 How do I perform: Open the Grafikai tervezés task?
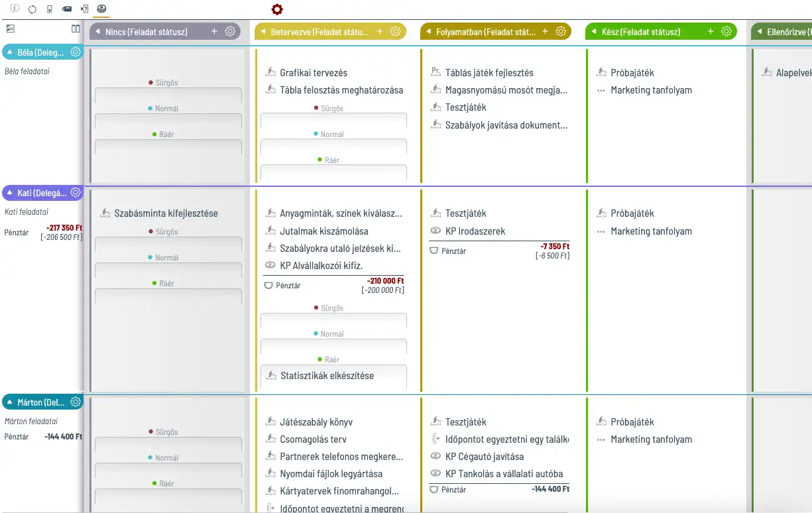pos(313,73)
